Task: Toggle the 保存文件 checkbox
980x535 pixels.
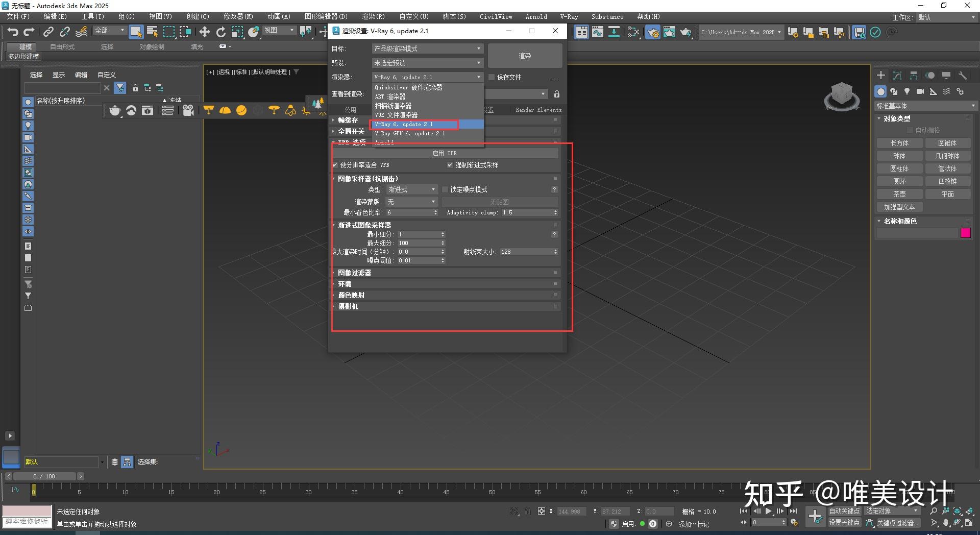Action: [491, 78]
